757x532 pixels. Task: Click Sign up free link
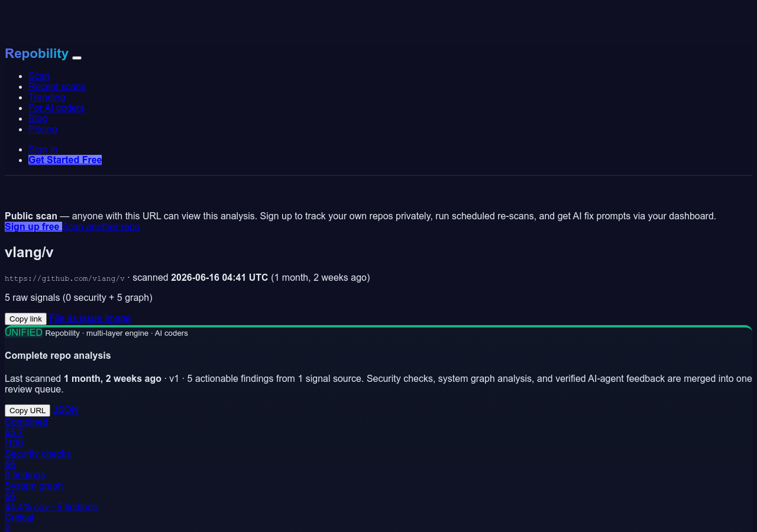(x=33, y=226)
